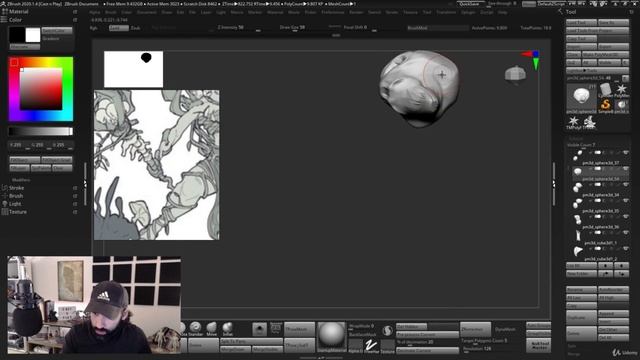Select the TMPolyMesh star tool icon
The height and width of the screenshot is (360, 640).
tap(573, 122)
